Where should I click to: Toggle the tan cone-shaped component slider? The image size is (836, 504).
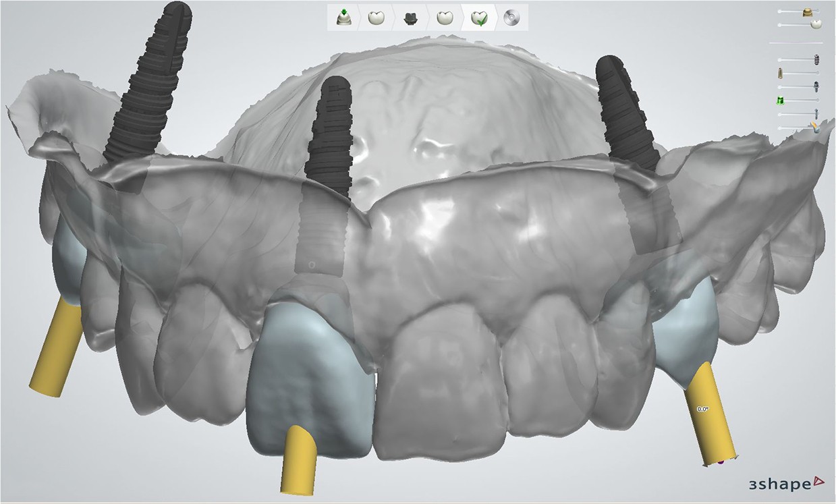point(781,73)
